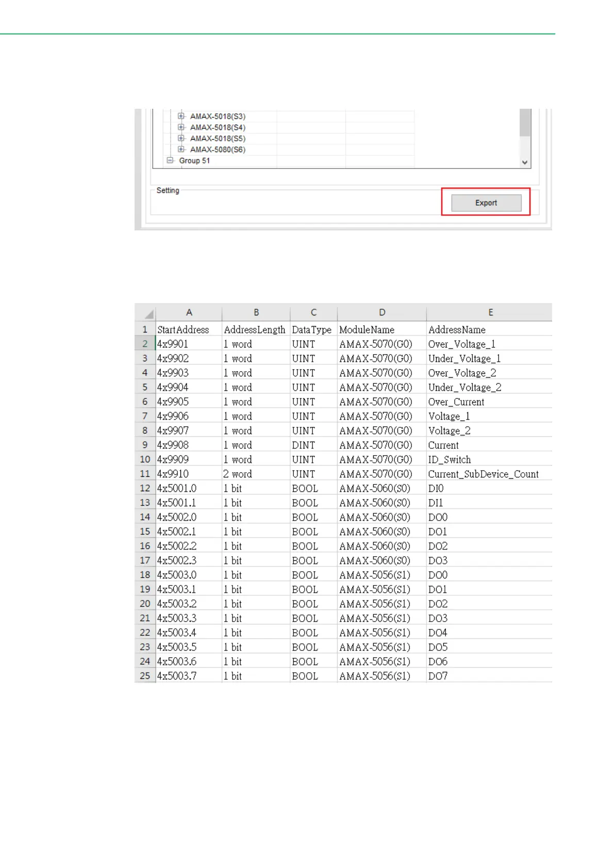
Task: Click the scrollbar down arrow
Action: tap(524, 162)
